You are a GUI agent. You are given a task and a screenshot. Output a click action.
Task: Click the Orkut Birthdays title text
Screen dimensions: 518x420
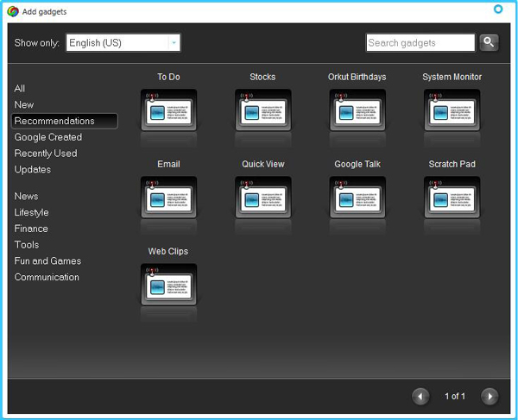(x=357, y=77)
